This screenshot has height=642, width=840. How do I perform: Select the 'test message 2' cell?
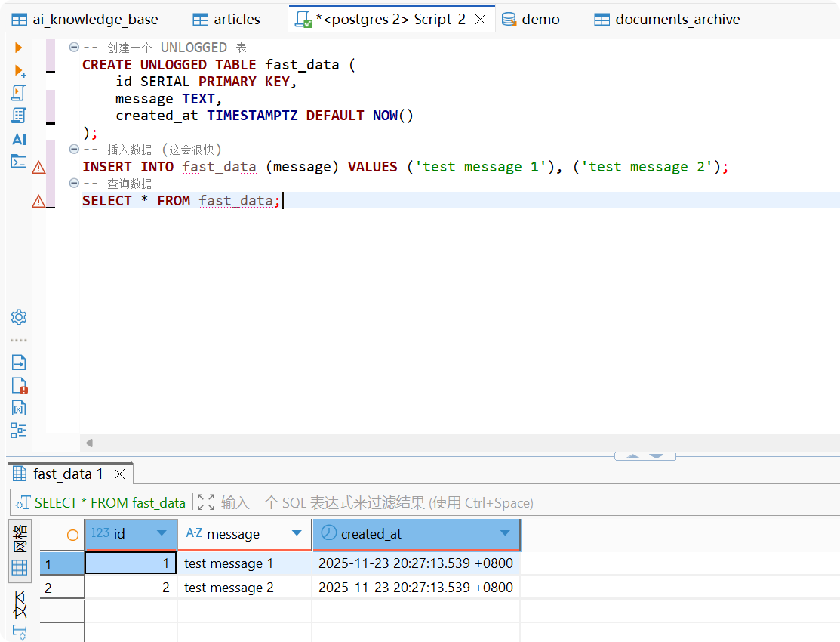tap(229, 588)
